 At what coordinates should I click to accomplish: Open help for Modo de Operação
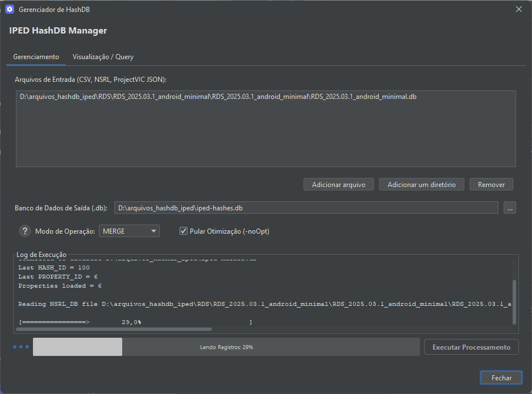click(23, 231)
